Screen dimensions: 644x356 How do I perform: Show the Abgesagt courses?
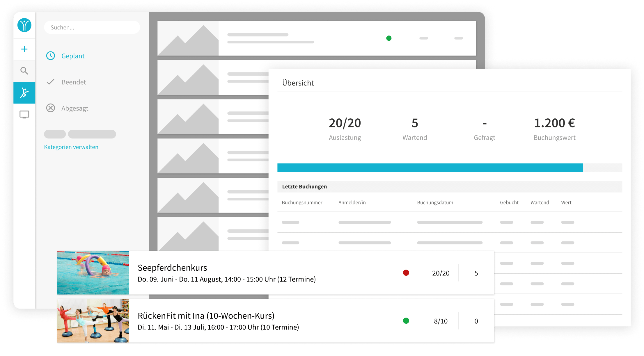[75, 108]
